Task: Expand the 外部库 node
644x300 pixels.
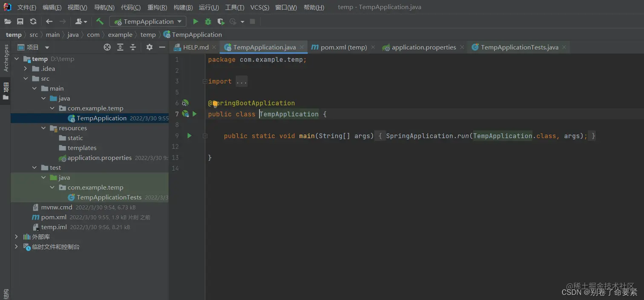Action: [x=17, y=237]
